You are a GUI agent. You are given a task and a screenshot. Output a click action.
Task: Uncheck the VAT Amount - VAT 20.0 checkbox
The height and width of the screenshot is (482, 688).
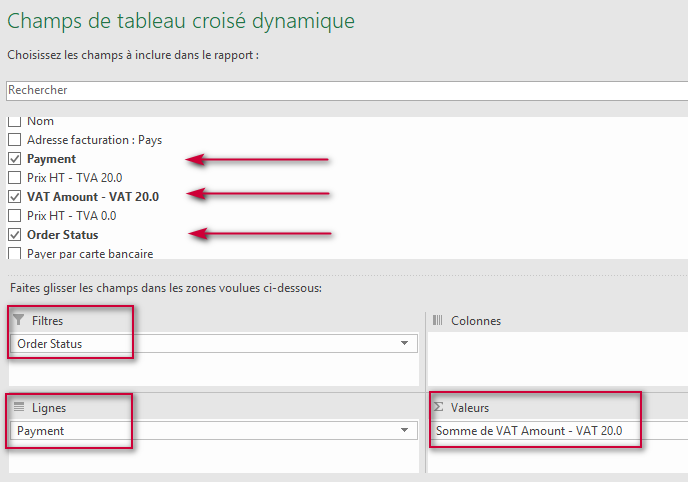[15, 197]
